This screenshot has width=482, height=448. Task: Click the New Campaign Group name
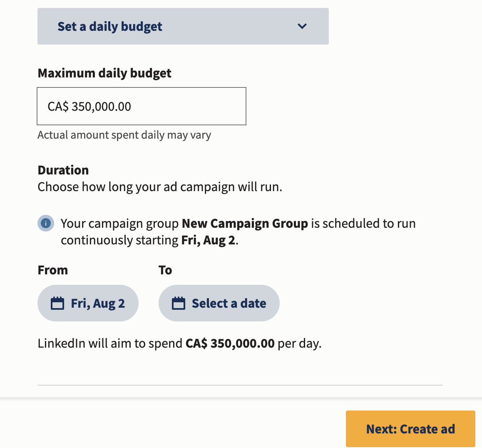point(246,223)
